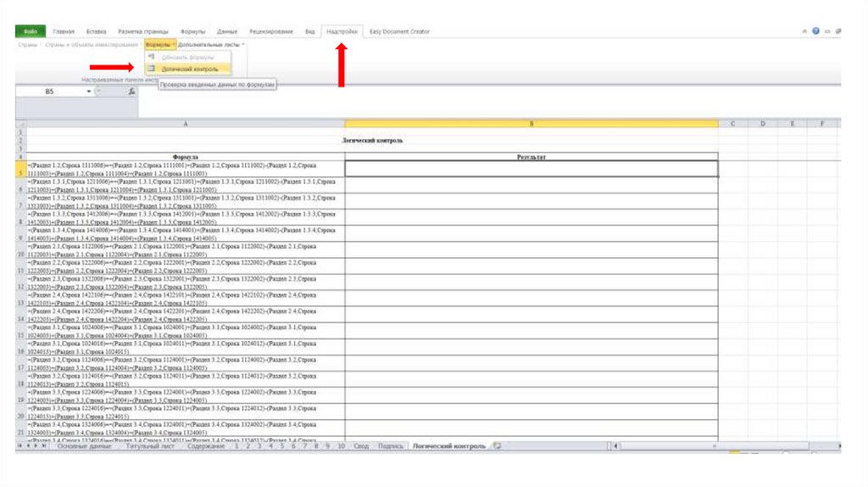The height and width of the screenshot is (487, 868).
Task: Open the Разметка страницы ribbon tab
Action: [x=143, y=31]
